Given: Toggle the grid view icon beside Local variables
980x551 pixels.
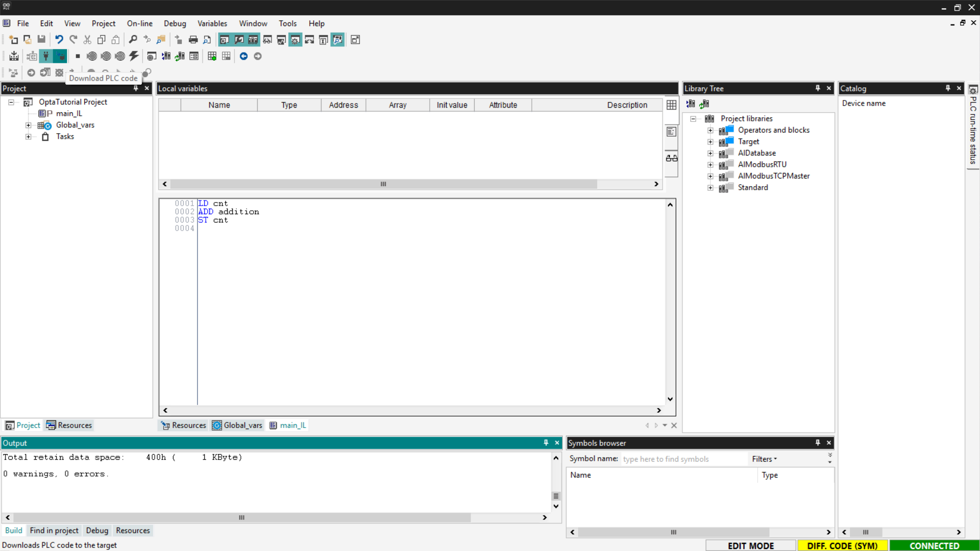Looking at the screenshot, I should click(672, 105).
